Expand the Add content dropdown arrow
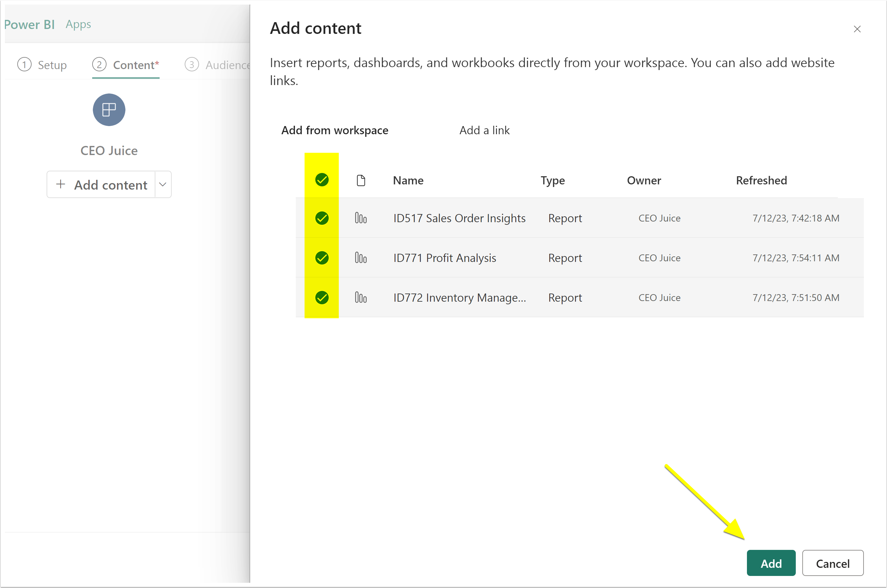 click(x=163, y=184)
